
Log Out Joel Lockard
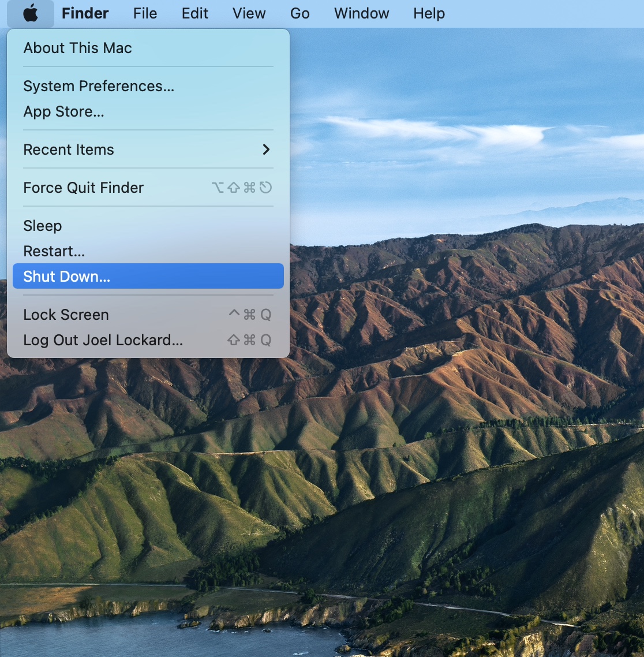click(x=148, y=340)
